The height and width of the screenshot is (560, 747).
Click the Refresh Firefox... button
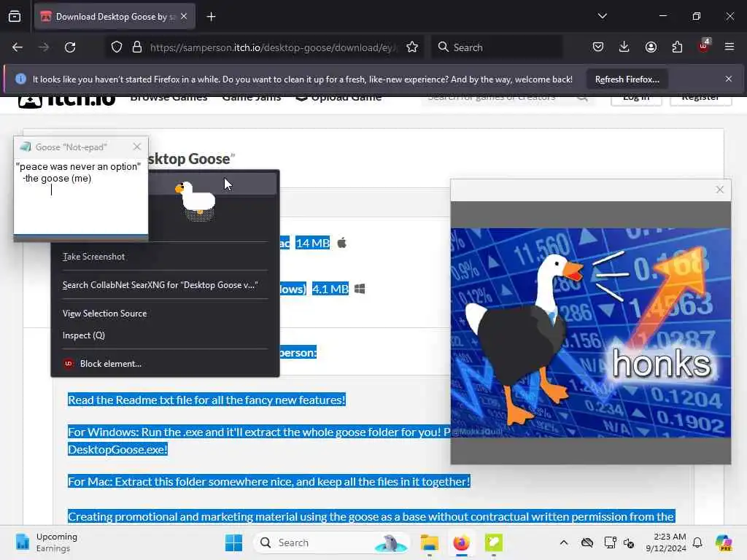pyautogui.click(x=627, y=79)
